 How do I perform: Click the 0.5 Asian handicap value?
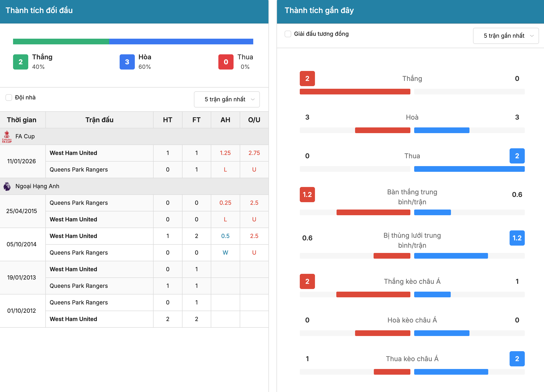(x=225, y=236)
